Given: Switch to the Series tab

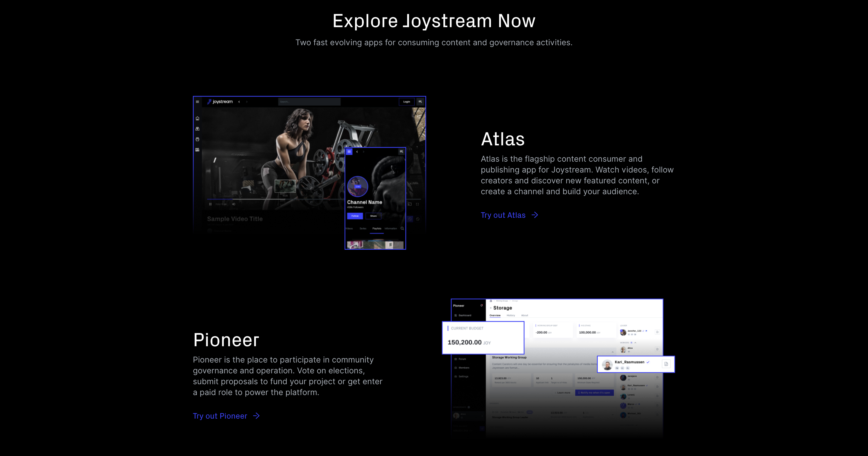Looking at the screenshot, I should pyautogui.click(x=363, y=229).
